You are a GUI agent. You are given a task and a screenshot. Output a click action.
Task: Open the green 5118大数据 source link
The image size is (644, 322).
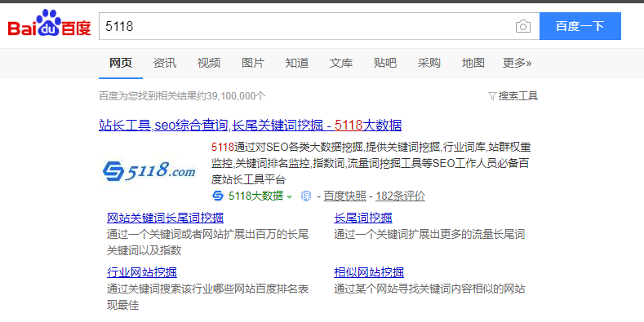click(255, 196)
